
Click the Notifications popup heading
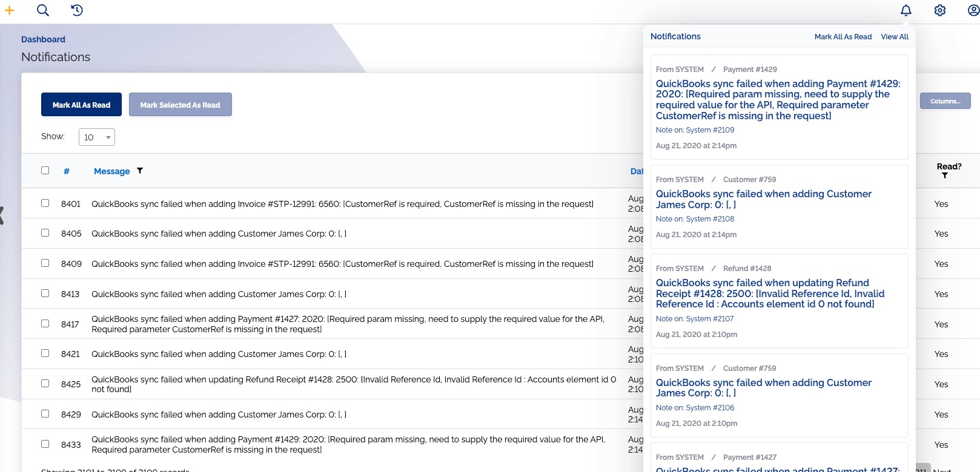(675, 36)
